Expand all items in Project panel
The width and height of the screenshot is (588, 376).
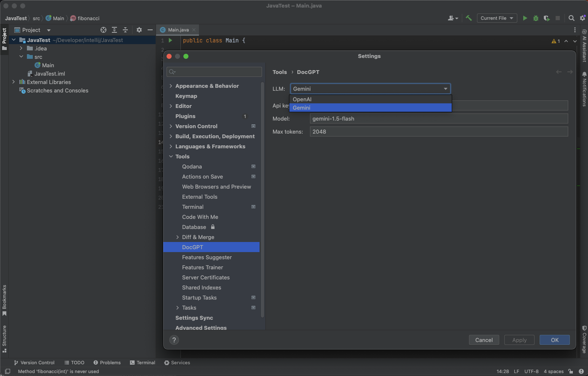coord(114,30)
